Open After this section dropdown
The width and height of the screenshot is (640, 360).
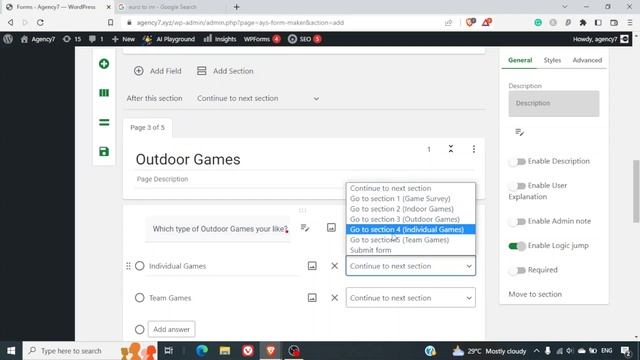[258, 98]
